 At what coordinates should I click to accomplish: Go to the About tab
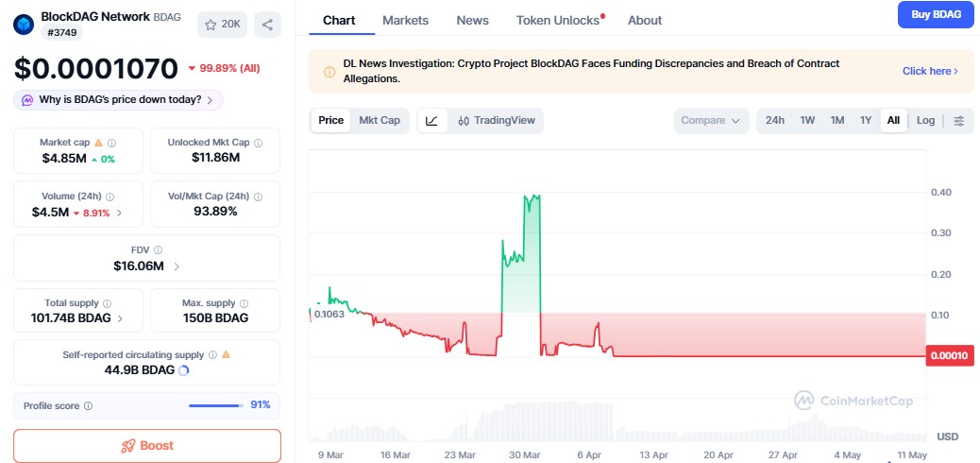point(645,21)
